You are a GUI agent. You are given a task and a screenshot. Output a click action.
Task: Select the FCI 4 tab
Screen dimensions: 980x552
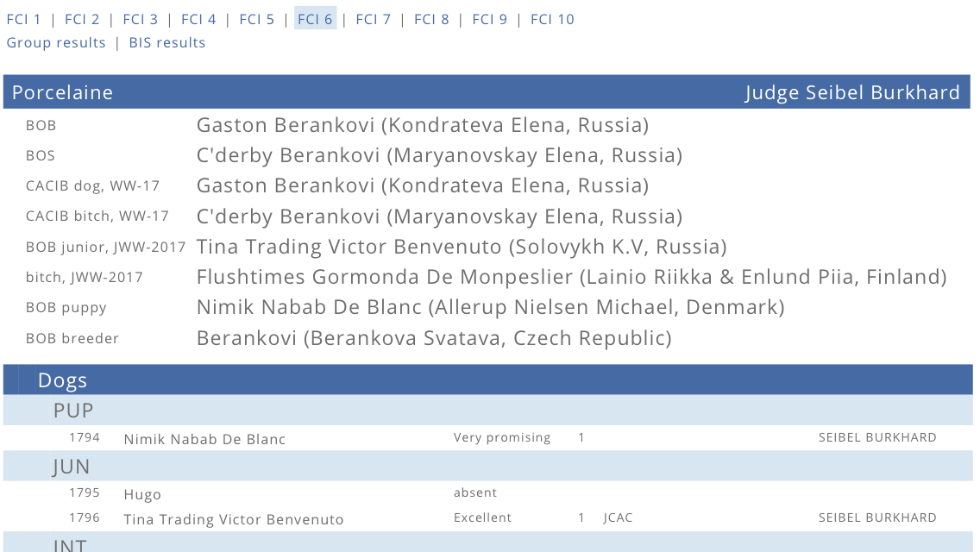pos(198,19)
